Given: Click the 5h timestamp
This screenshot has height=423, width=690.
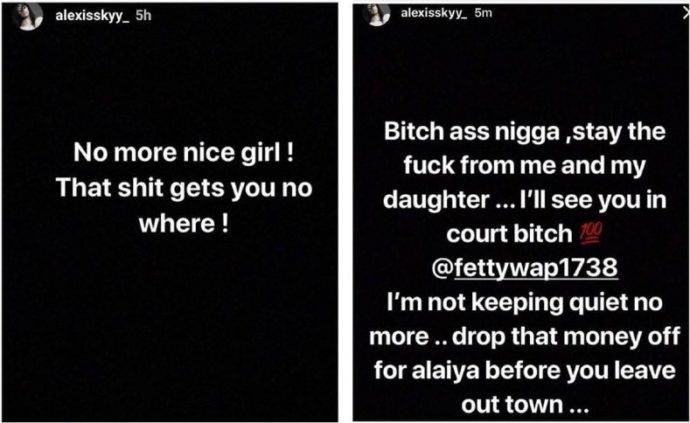Looking at the screenshot, I should (143, 16).
